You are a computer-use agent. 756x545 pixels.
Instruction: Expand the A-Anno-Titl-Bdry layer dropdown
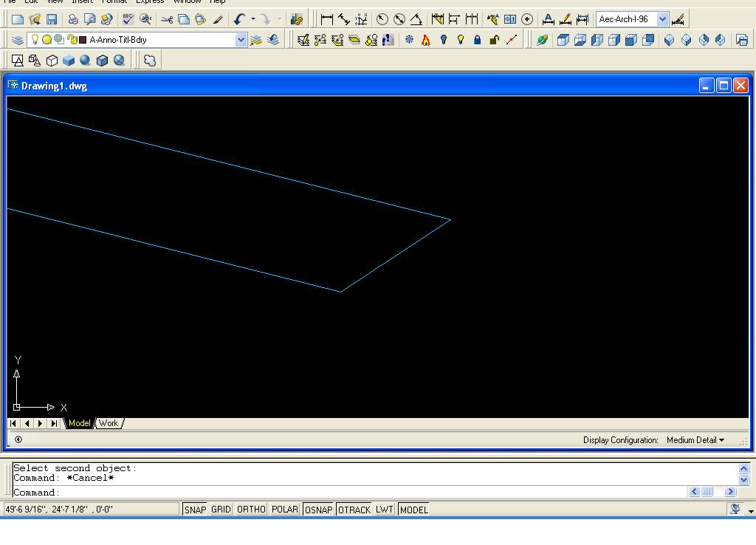point(241,40)
